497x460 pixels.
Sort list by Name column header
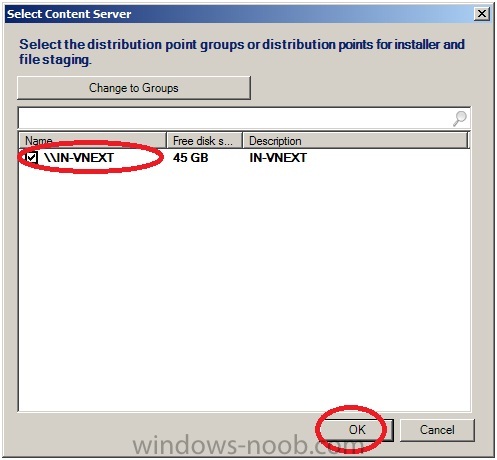pyautogui.click(x=93, y=140)
